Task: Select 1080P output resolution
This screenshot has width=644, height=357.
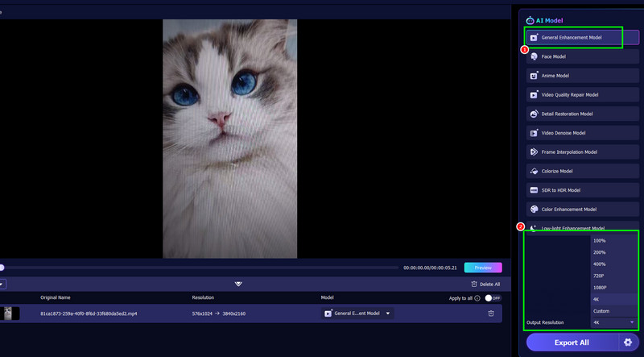Action: tap(614, 288)
